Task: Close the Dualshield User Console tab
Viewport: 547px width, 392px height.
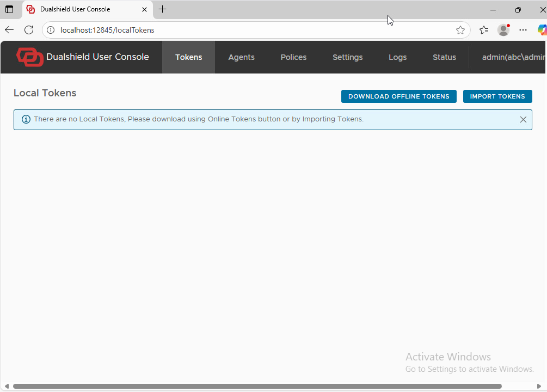Action: click(x=145, y=9)
